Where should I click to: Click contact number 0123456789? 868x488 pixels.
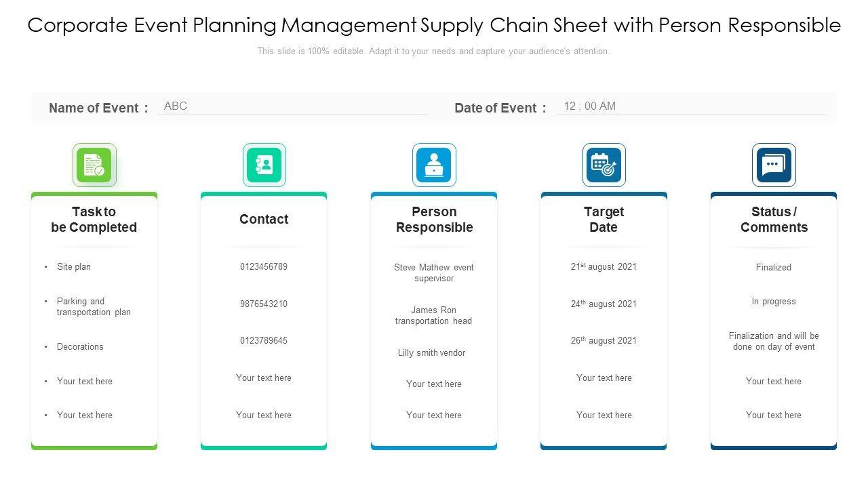coord(264,267)
